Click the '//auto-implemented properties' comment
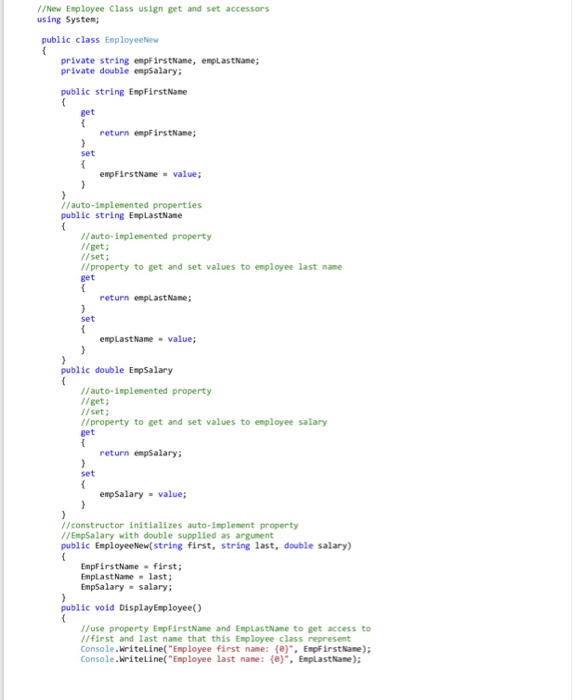 (x=131, y=205)
